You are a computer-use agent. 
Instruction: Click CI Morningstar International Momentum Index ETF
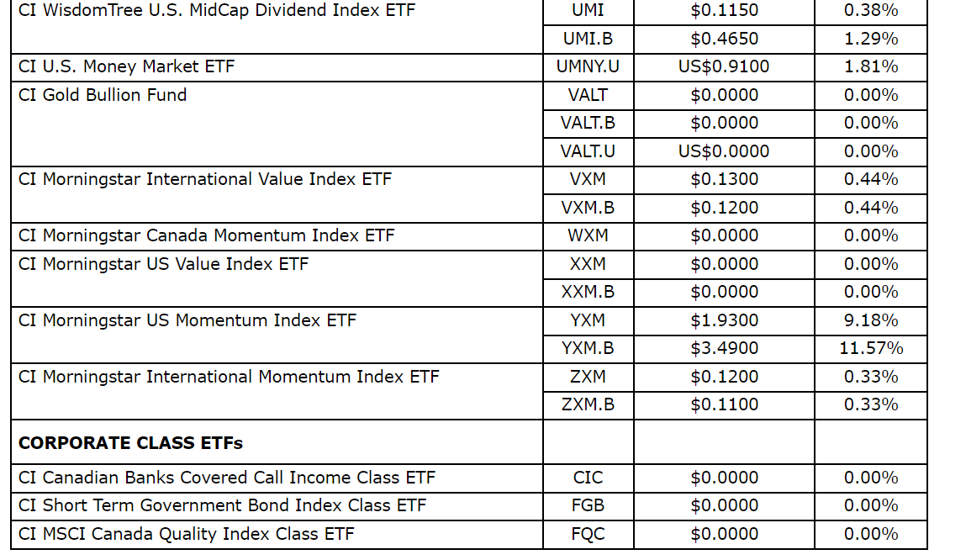click(x=229, y=377)
